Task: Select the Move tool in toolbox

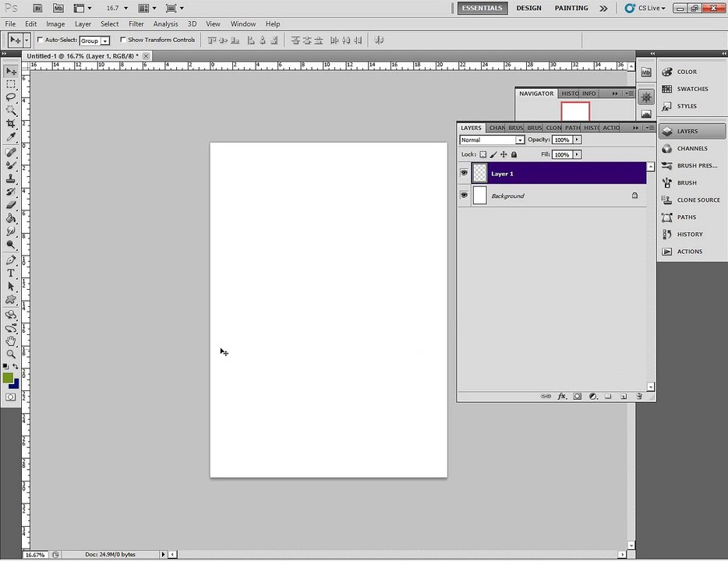Action: pyautogui.click(x=11, y=71)
